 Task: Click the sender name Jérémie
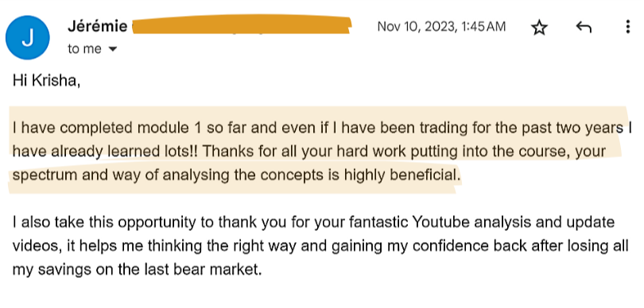pyautogui.click(x=97, y=27)
